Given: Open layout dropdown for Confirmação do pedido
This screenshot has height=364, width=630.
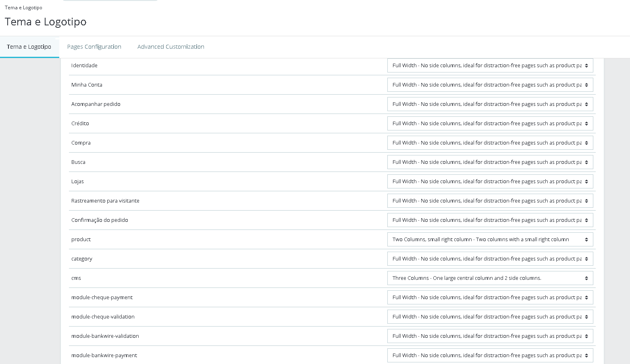Looking at the screenshot, I should [490, 220].
